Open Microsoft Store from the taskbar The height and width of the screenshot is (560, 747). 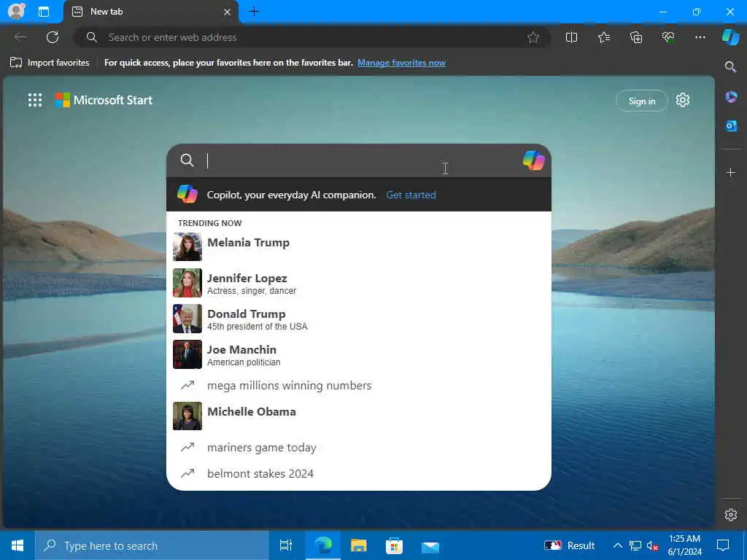click(x=394, y=545)
